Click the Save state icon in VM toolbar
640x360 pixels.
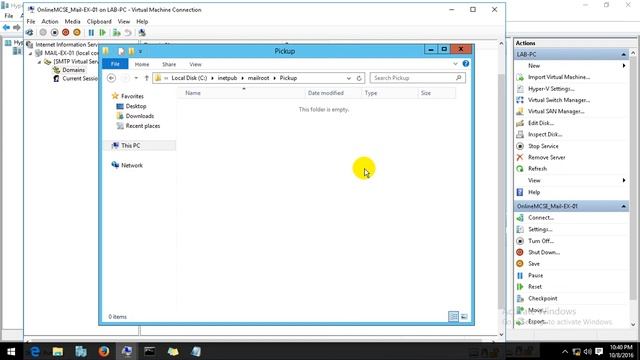coord(77,33)
